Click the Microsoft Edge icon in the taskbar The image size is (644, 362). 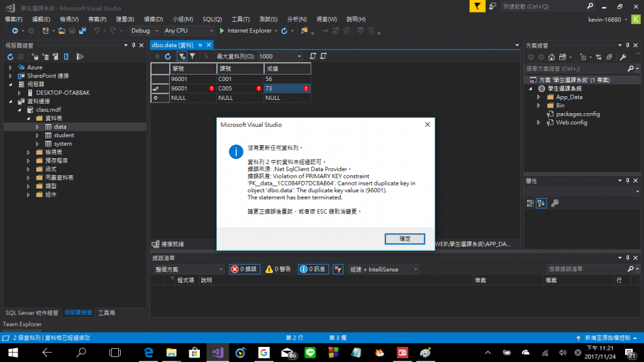tap(148, 353)
